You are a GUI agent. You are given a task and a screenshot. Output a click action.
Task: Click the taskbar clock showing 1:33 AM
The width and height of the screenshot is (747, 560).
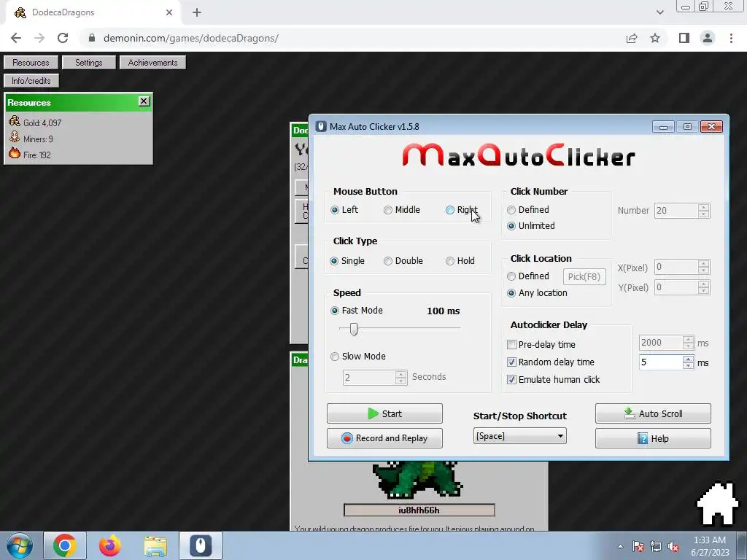(710, 546)
